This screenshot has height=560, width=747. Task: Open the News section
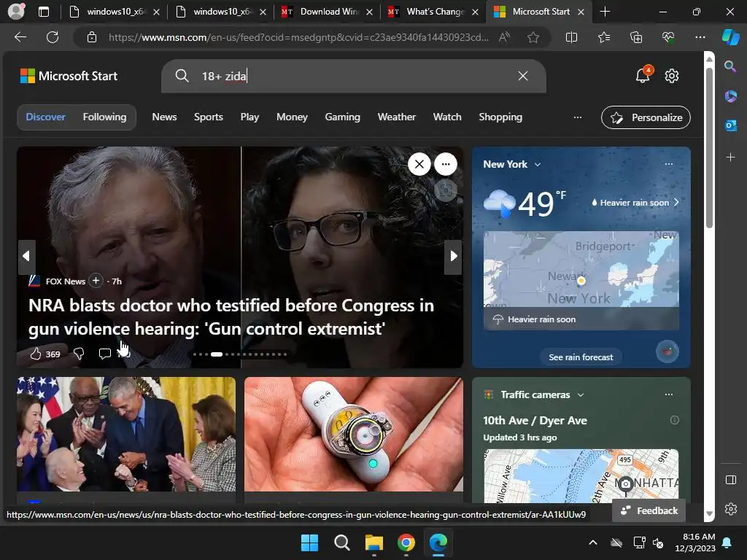tap(164, 117)
